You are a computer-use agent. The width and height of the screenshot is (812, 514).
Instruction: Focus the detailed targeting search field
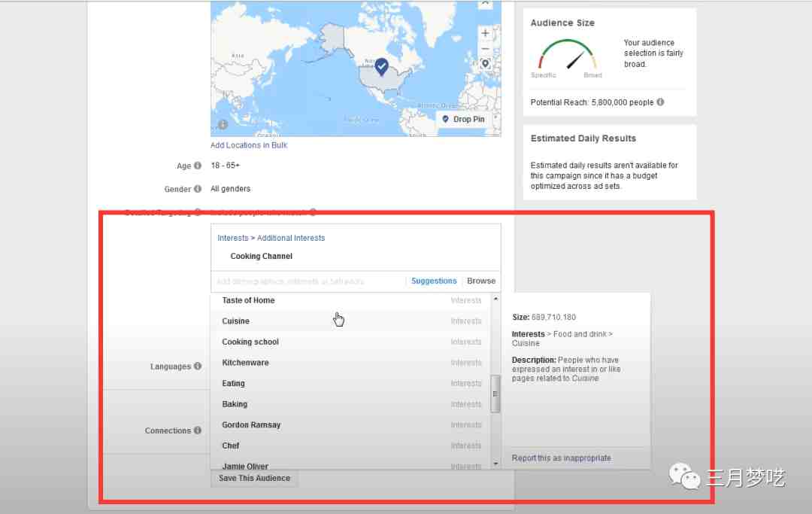(x=308, y=281)
